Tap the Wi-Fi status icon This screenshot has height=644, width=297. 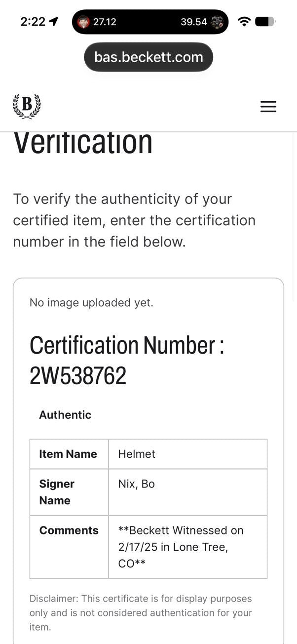[244, 22]
